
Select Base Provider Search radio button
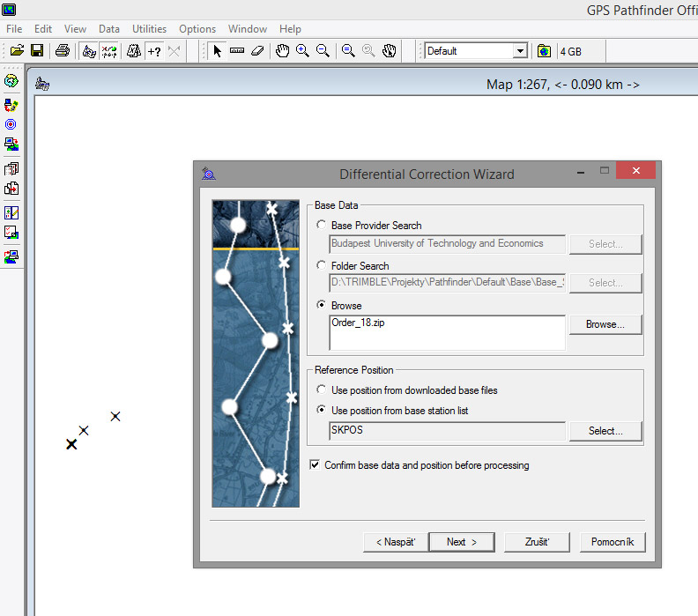click(321, 225)
